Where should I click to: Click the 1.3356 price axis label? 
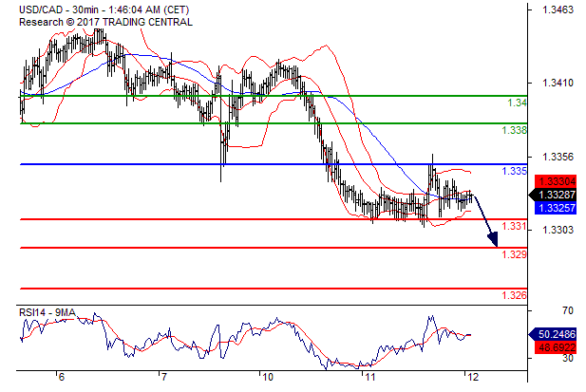pos(558,157)
